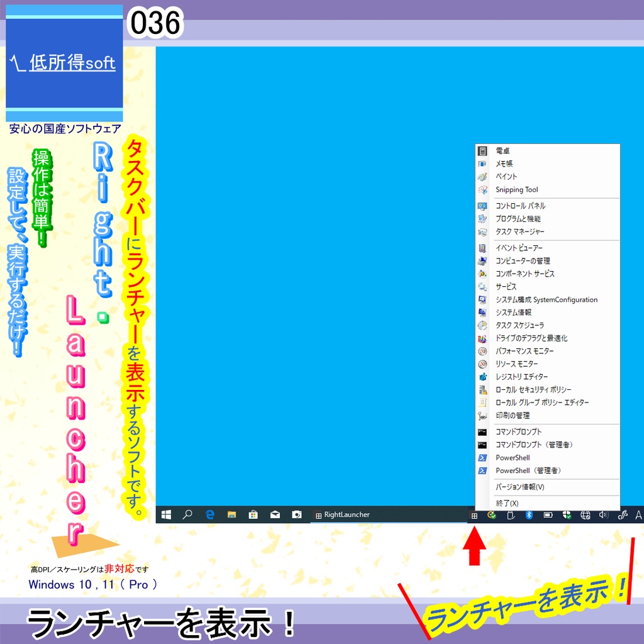Image resolution: width=644 pixels, height=644 pixels.
Task: Start Snipping Tool from the menu
Action: (547, 189)
